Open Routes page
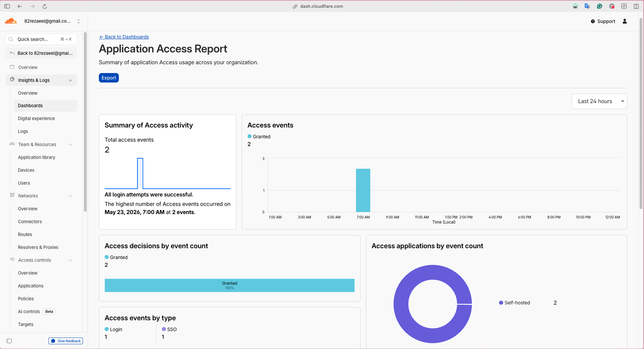This screenshot has height=349, width=644. point(45,234)
